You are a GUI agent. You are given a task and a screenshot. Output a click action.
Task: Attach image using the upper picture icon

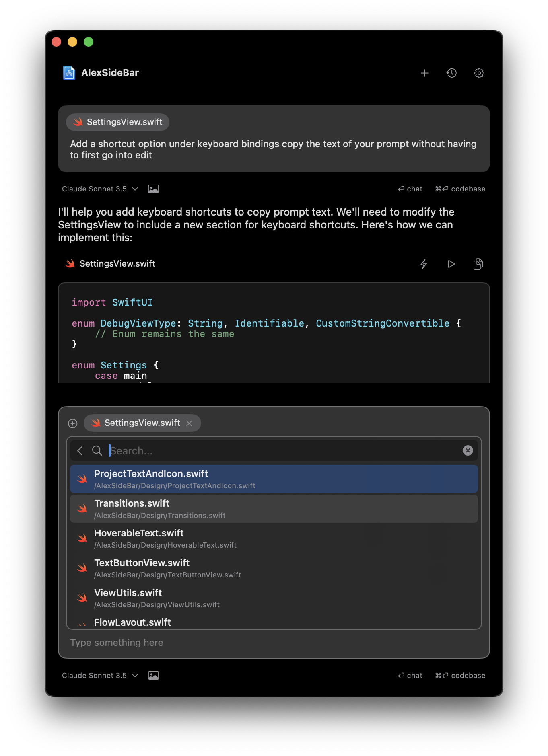point(153,189)
